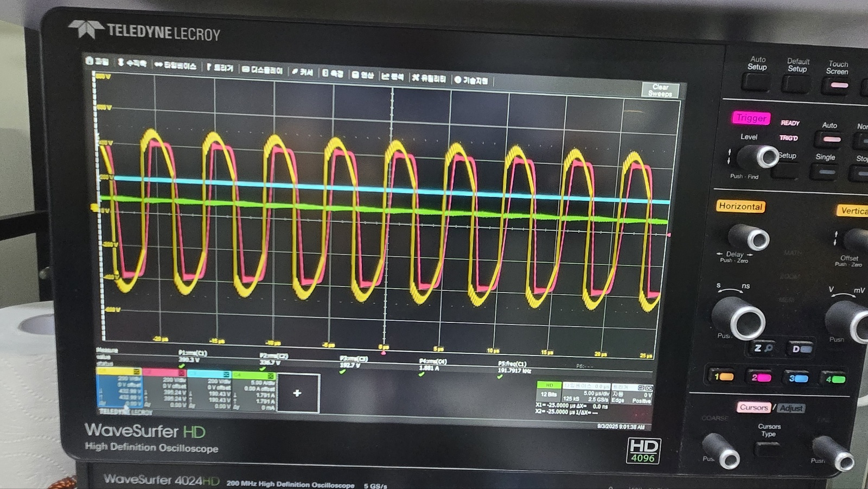The height and width of the screenshot is (489, 868).
Task: Open the yellow C1 channel descriptor box
Action: (119, 389)
